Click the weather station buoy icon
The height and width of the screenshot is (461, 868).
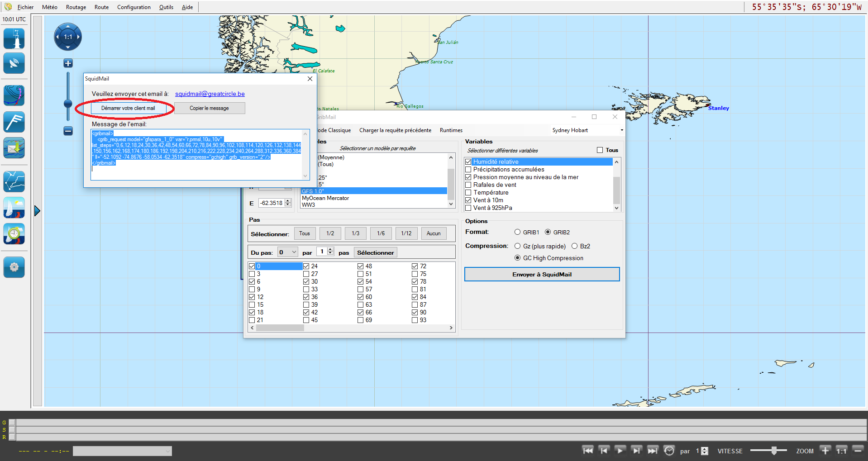[x=14, y=39]
